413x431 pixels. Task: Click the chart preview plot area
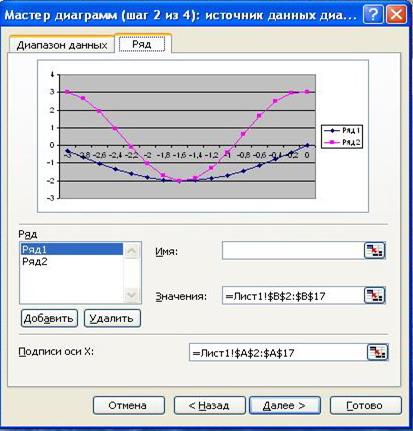pyautogui.click(x=187, y=136)
